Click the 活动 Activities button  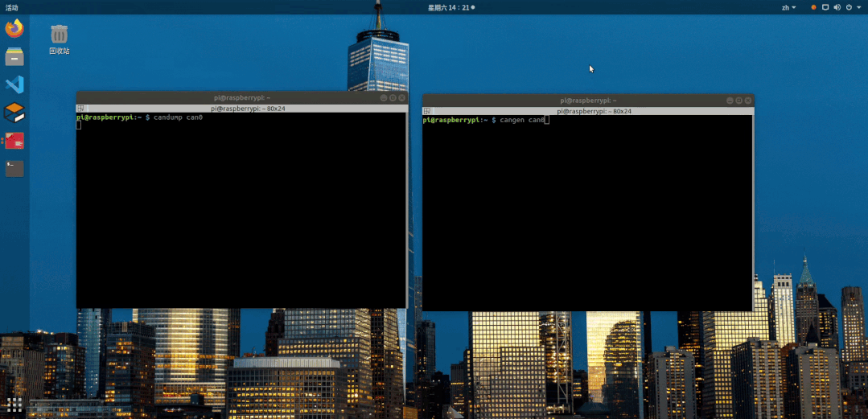(x=11, y=7)
